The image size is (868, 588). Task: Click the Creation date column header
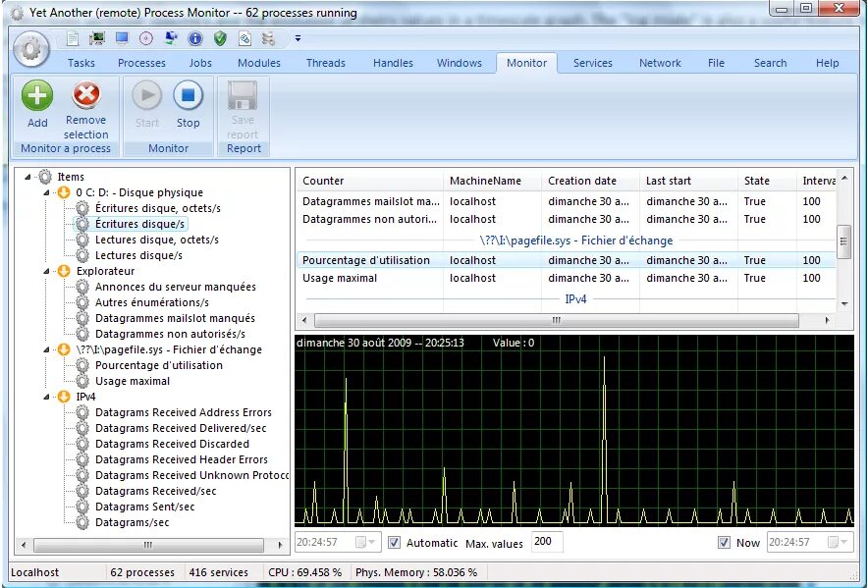[591, 181]
